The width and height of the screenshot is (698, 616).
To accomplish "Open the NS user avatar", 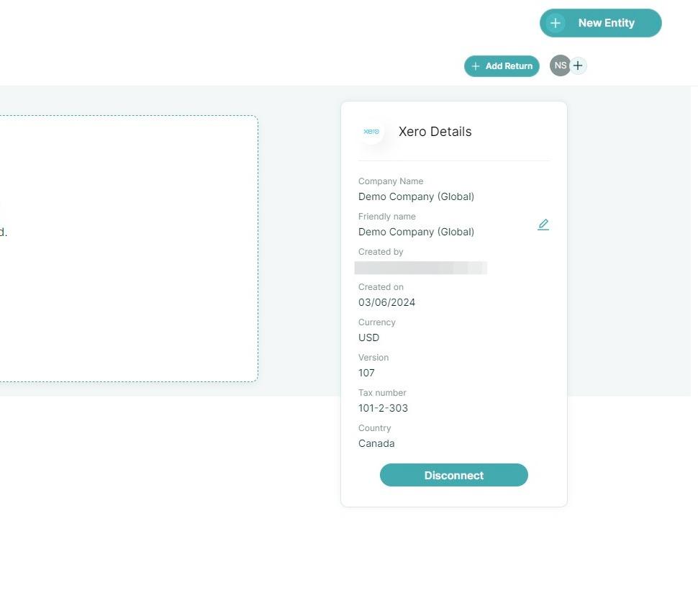I will [x=560, y=65].
